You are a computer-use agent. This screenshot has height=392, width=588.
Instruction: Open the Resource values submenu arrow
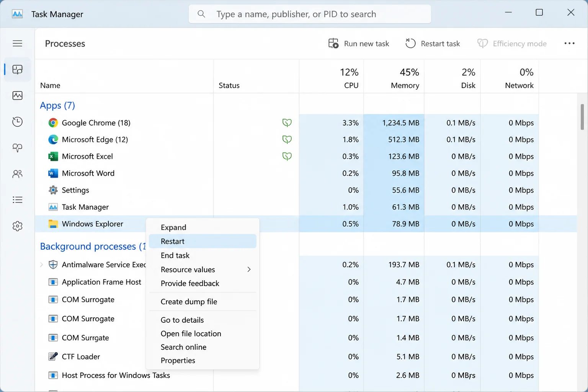coord(249,269)
